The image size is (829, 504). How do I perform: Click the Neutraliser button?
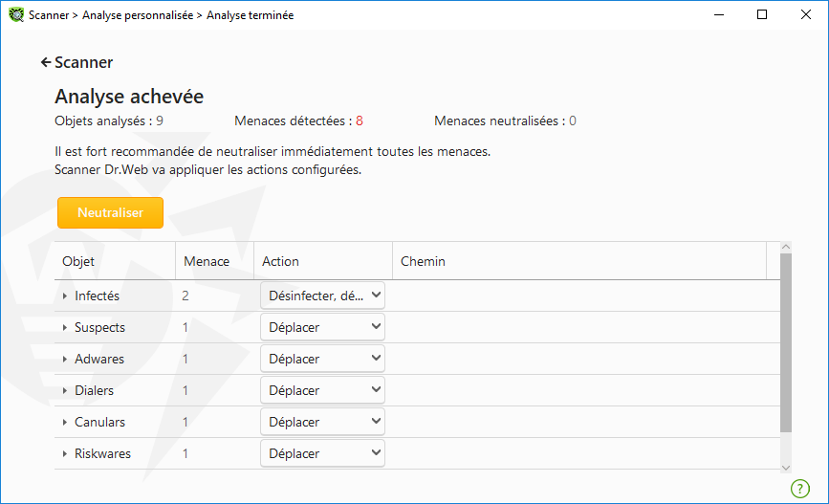(111, 212)
